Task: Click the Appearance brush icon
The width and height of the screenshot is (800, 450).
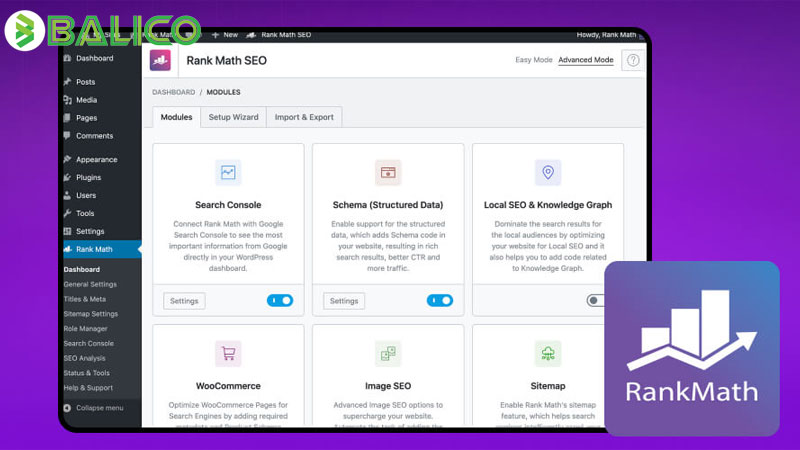Action: [x=67, y=159]
